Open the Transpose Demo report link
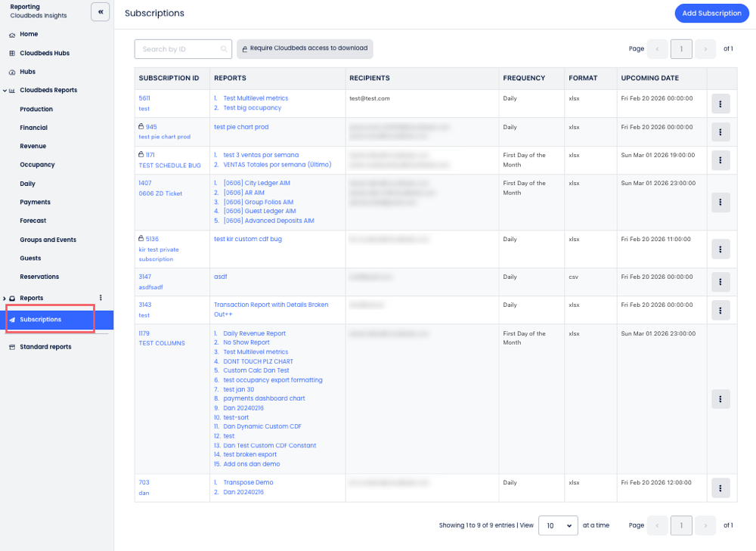This screenshot has height=551, width=756. (248, 482)
